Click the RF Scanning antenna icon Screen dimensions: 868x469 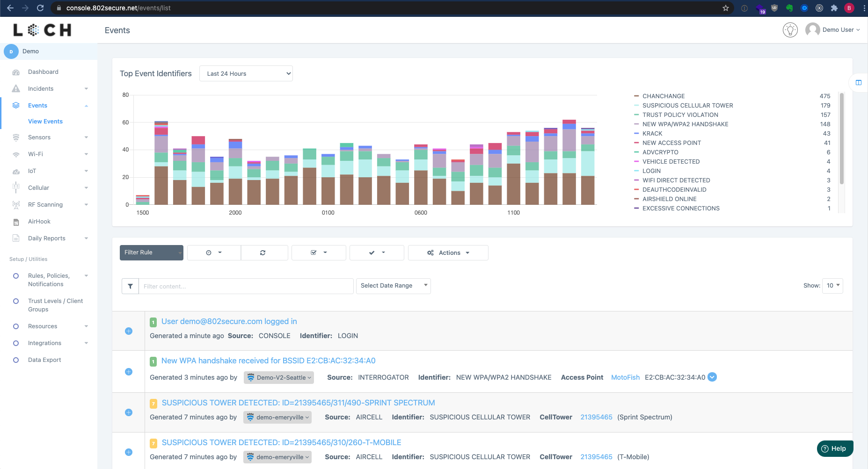click(x=16, y=205)
